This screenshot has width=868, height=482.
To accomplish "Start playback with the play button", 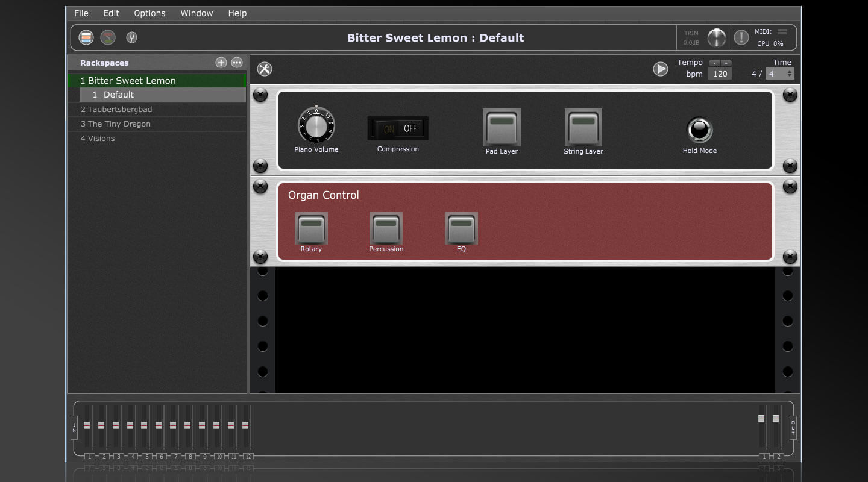I will click(x=661, y=69).
